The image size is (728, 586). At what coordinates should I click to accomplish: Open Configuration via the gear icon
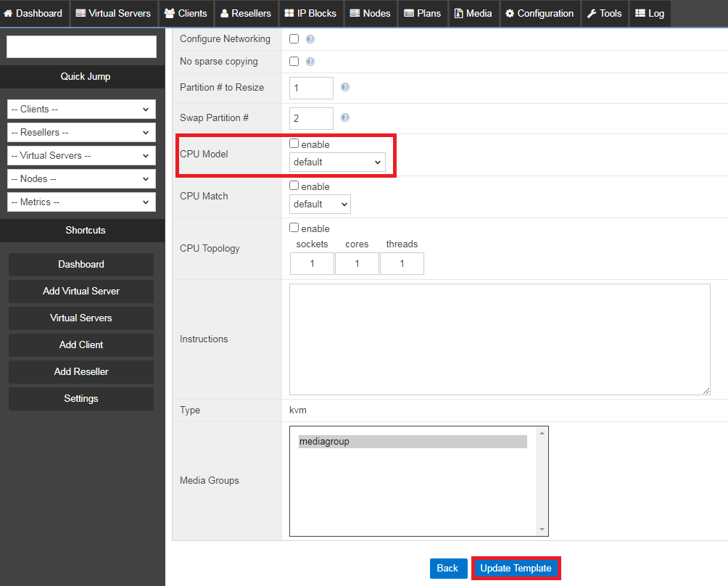click(x=539, y=13)
